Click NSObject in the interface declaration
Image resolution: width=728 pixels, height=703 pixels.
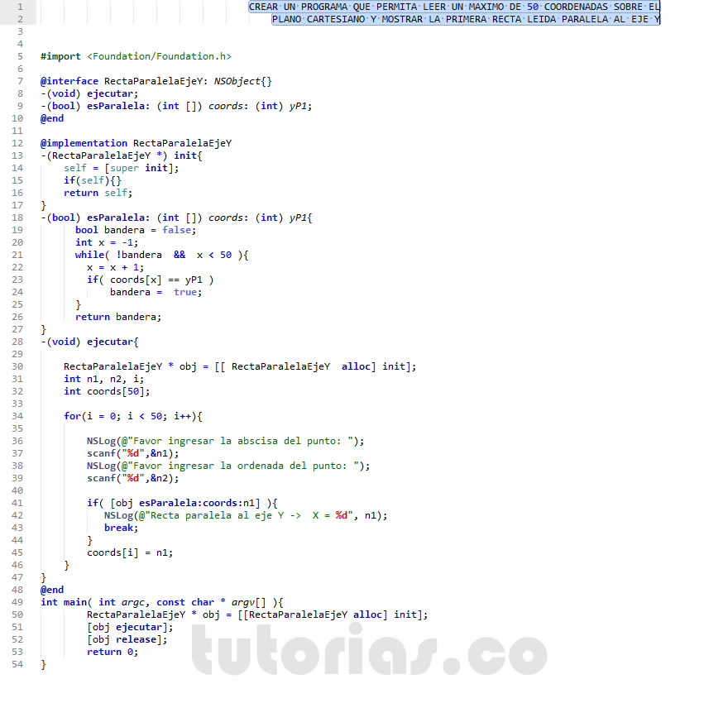[237, 81]
